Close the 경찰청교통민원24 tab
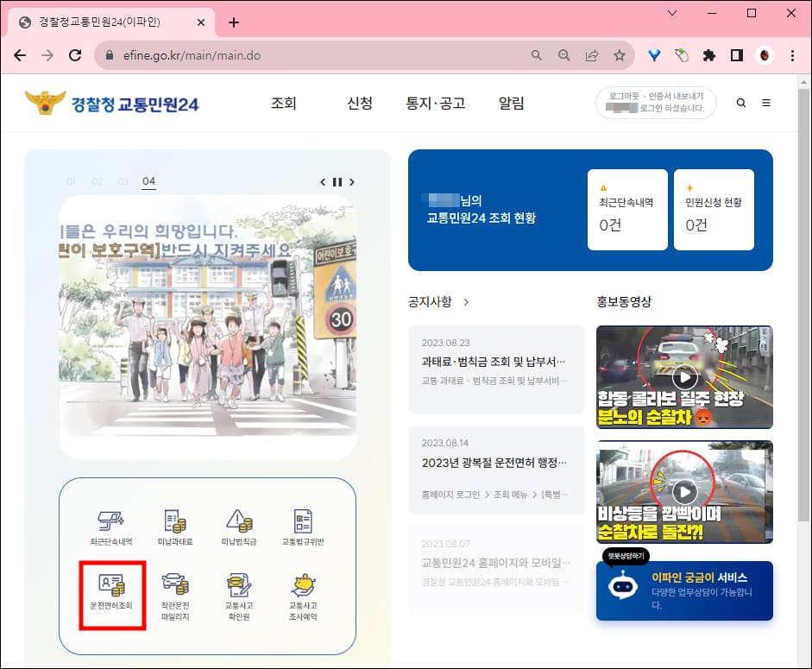 tap(201, 22)
